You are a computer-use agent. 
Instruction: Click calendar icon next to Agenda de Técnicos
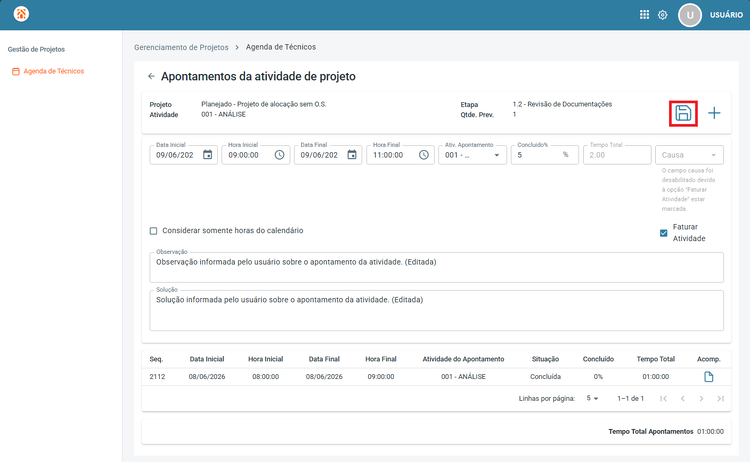tap(16, 71)
